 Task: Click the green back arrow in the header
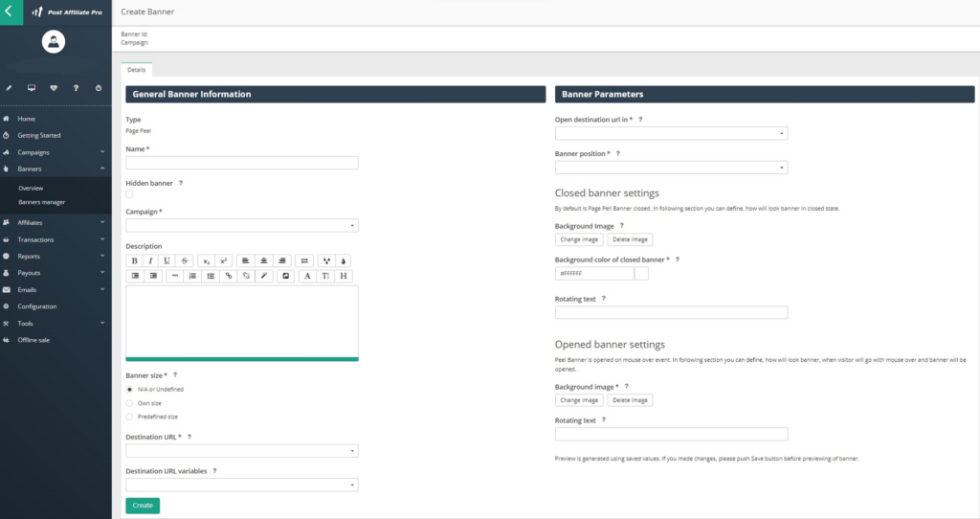[9, 11]
